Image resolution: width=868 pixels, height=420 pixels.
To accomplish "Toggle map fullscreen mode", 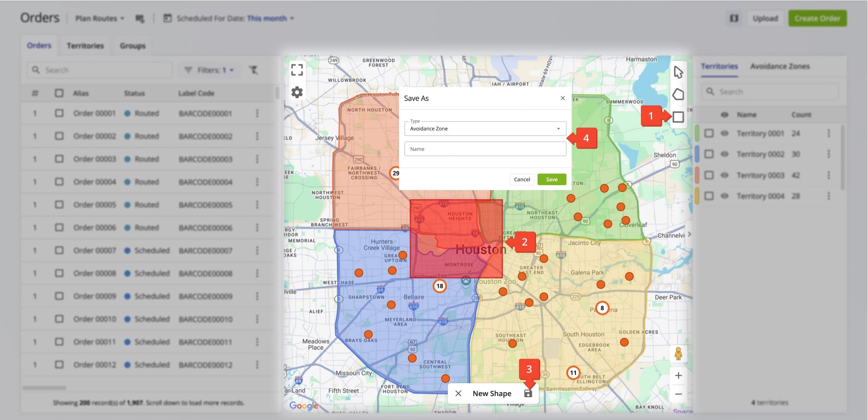I will pos(297,69).
